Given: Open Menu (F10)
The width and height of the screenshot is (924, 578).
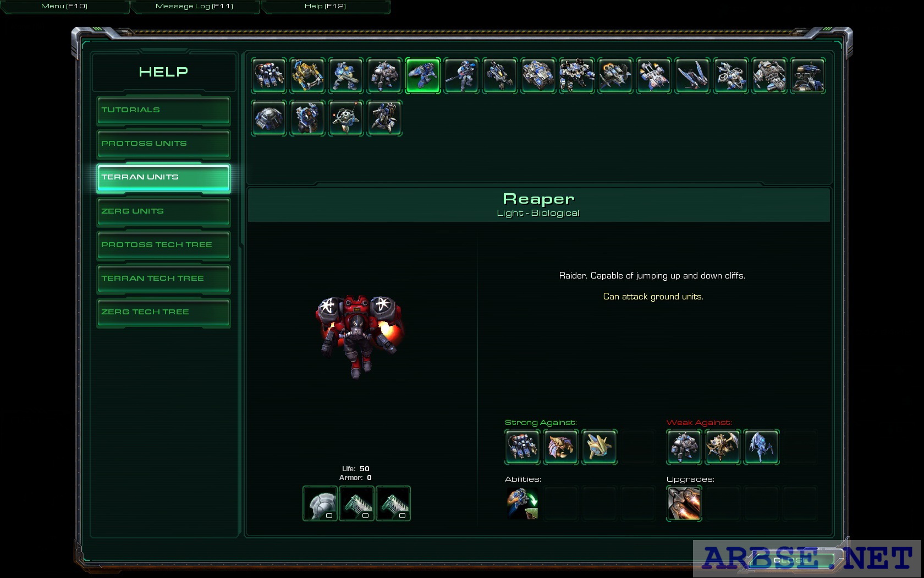Looking at the screenshot, I should tap(64, 6).
